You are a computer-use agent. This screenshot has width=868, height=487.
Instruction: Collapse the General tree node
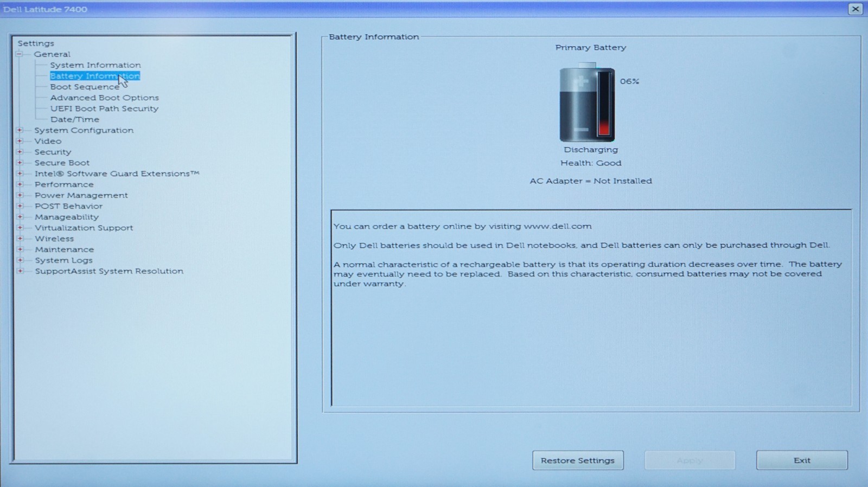pyautogui.click(x=20, y=54)
